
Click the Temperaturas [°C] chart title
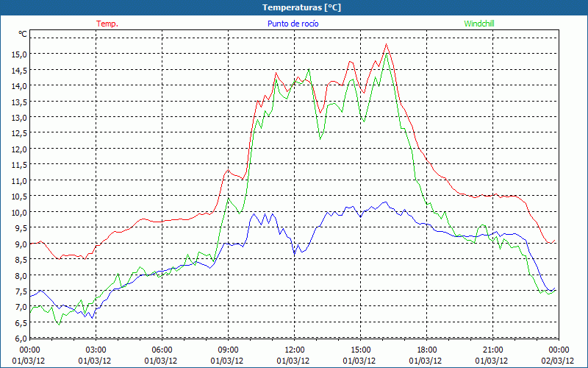coord(302,7)
